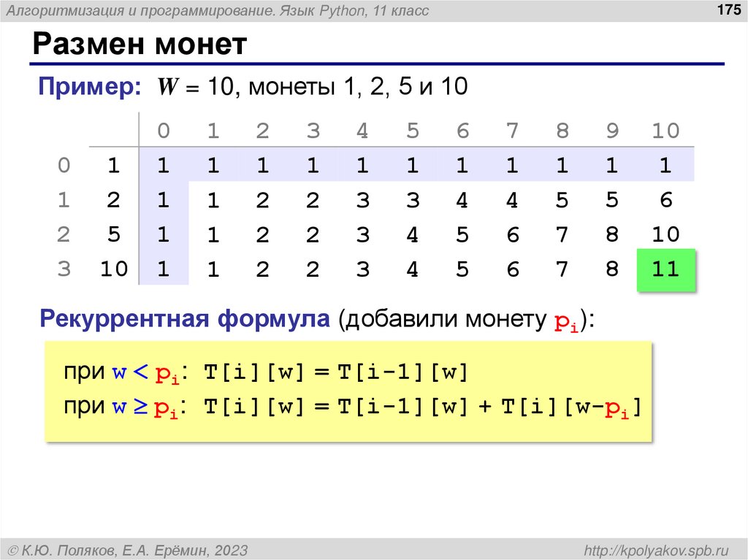This screenshot has height=560, width=748.
Task: Click shaded cell 1 in row 3, column 0
Action: tap(163, 269)
